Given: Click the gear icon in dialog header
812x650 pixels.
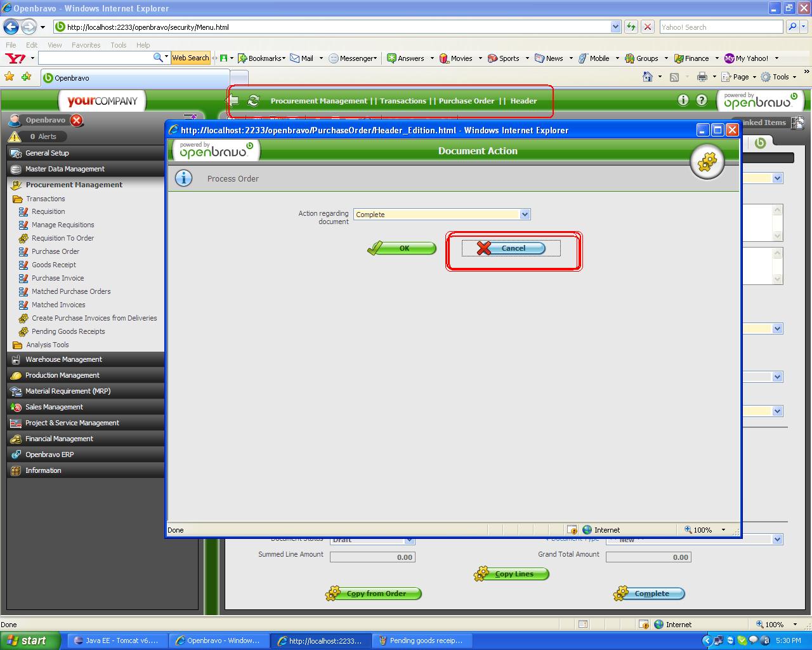Looking at the screenshot, I should 707,162.
